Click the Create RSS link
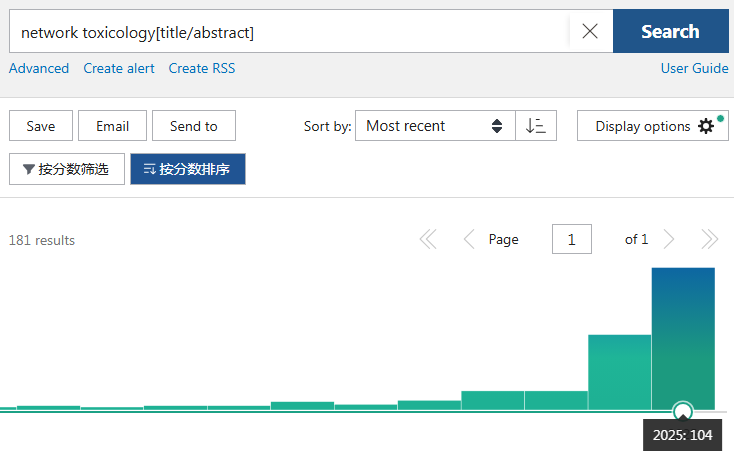This screenshot has width=734, height=460. point(202,68)
